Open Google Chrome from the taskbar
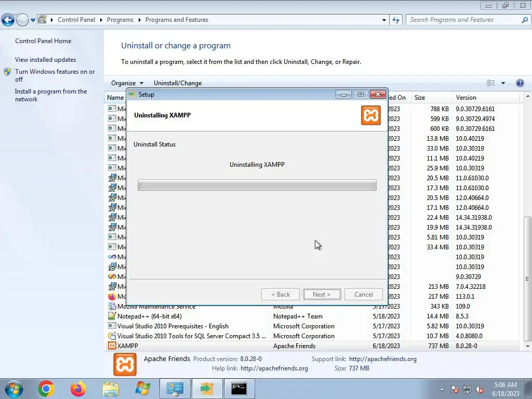The height and width of the screenshot is (399, 532). coord(46,389)
